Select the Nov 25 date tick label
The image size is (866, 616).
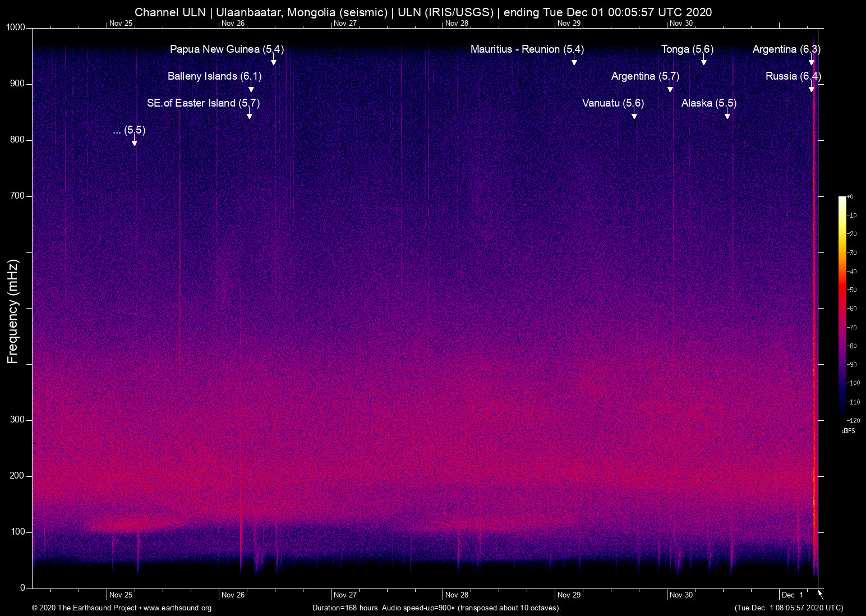(x=121, y=595)
